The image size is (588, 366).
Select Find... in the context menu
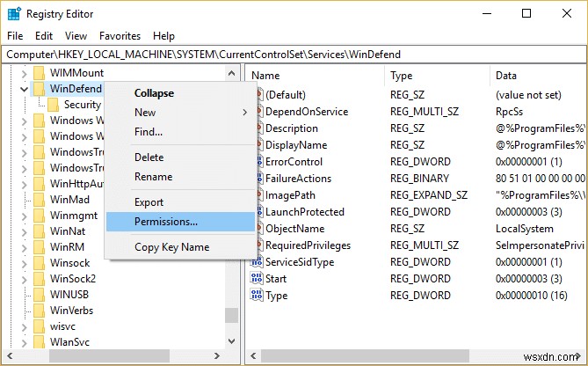(x=180, y=132)
